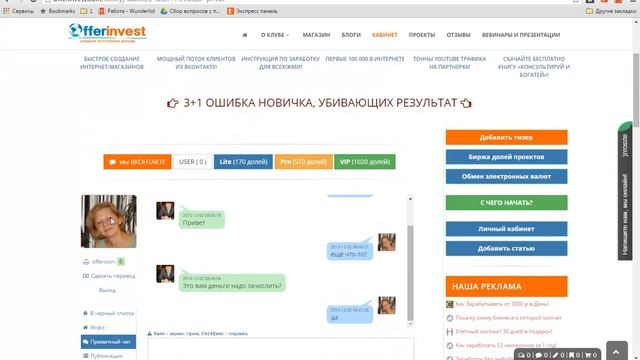Open the ВКонтакте client flow promo link
Viewport: 640px width, 360px height.
(x=196, y=63)
